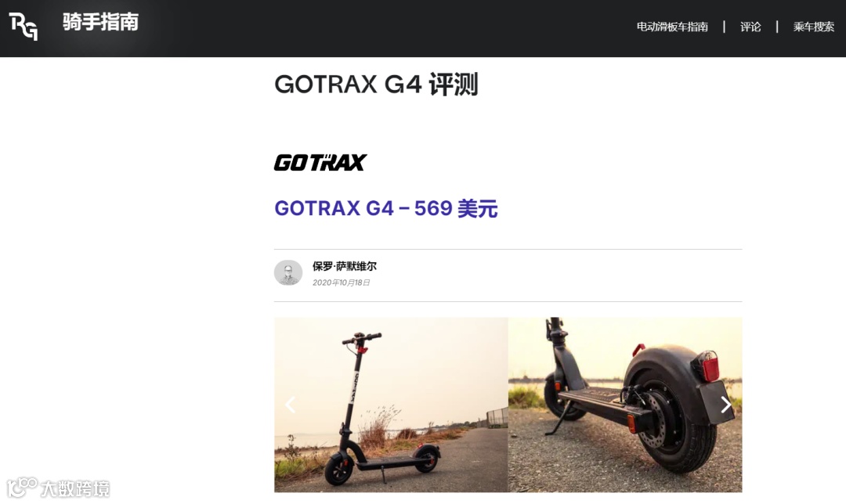Click the scooter handlebars in left photo
Screen dimensions: 846x504
click(361, 339)
